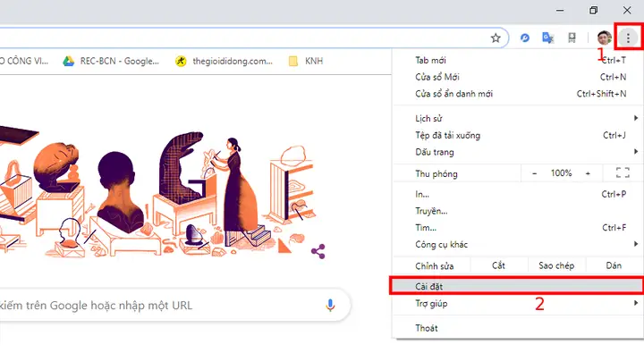Bookmark this page with the star icon
Image resolution: width=644 pixels, height=353 pixels.
[496, 38]
